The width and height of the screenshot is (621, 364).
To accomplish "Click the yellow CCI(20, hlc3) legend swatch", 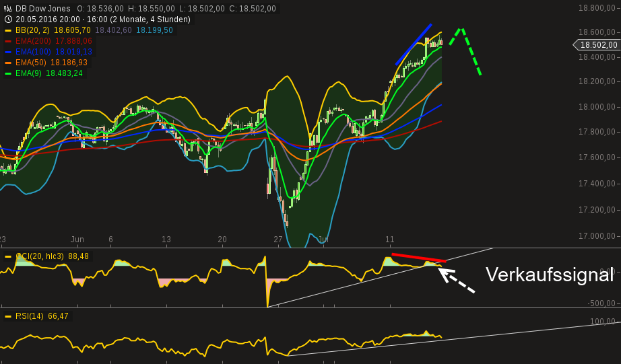I will [x=8, y=256].
